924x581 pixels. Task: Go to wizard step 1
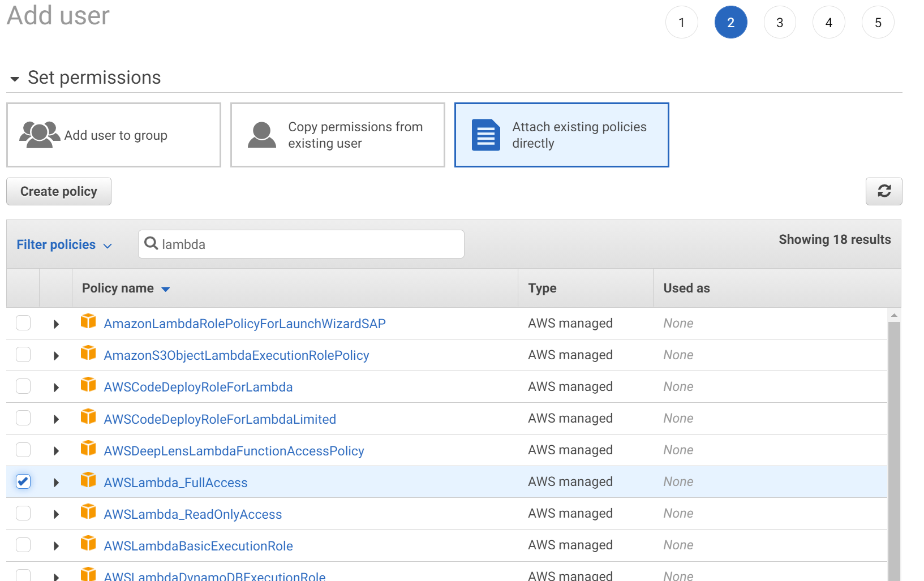click(682, 23)
